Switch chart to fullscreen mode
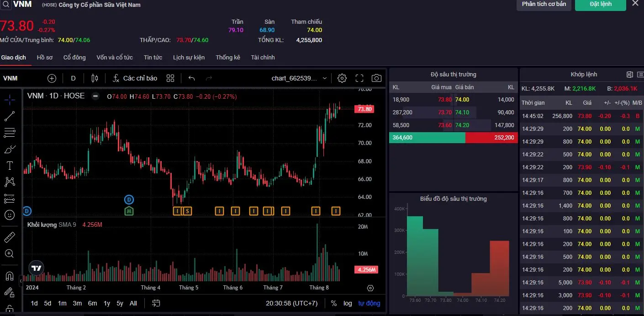This screenshot has width=644, height=316. tap(359, 78)
